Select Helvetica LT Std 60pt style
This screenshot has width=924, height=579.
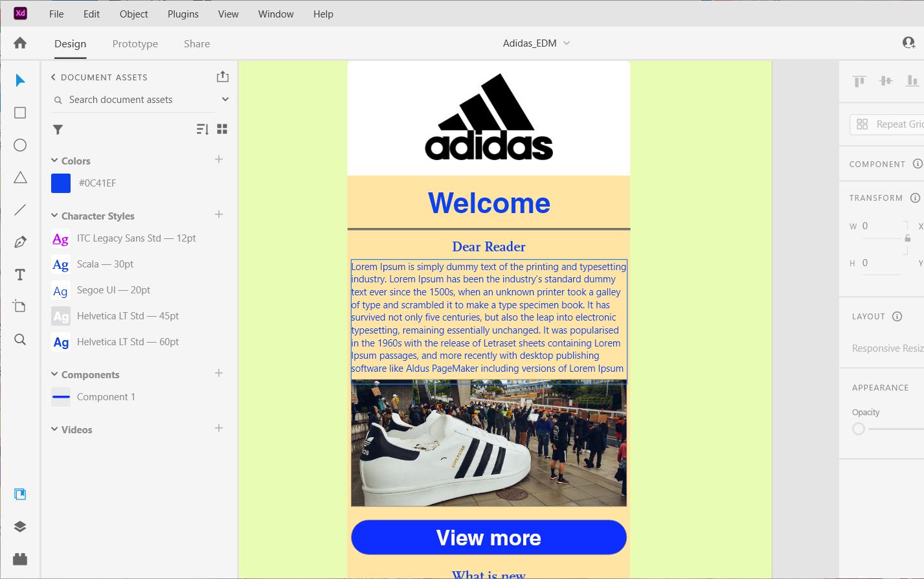115,342
